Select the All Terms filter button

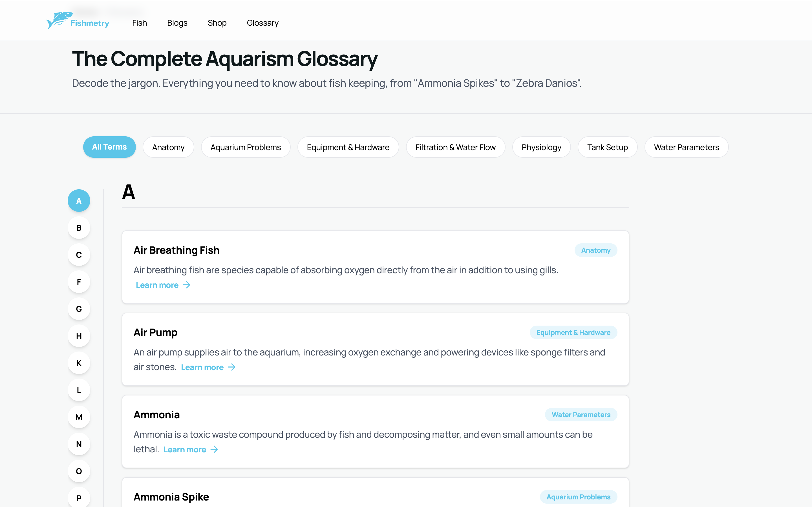[109, 147]
